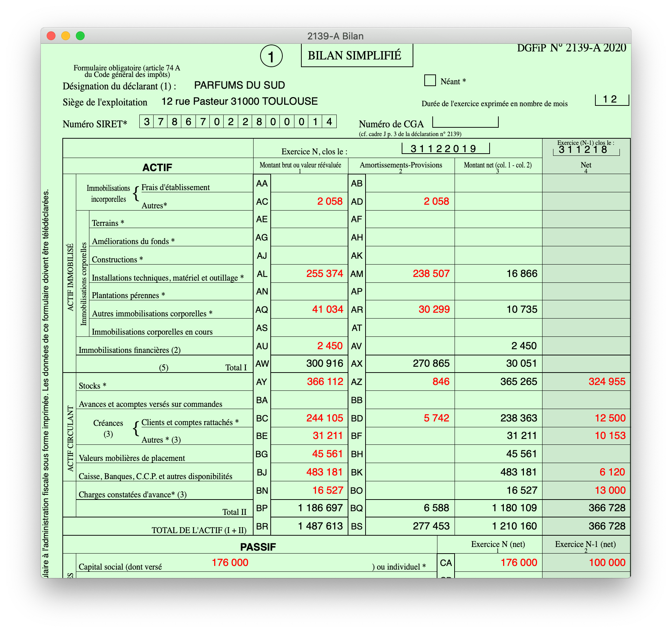
Task: Edit the Clients provision value 5 742
Action: pyautogui.click(x=410, y=418)
